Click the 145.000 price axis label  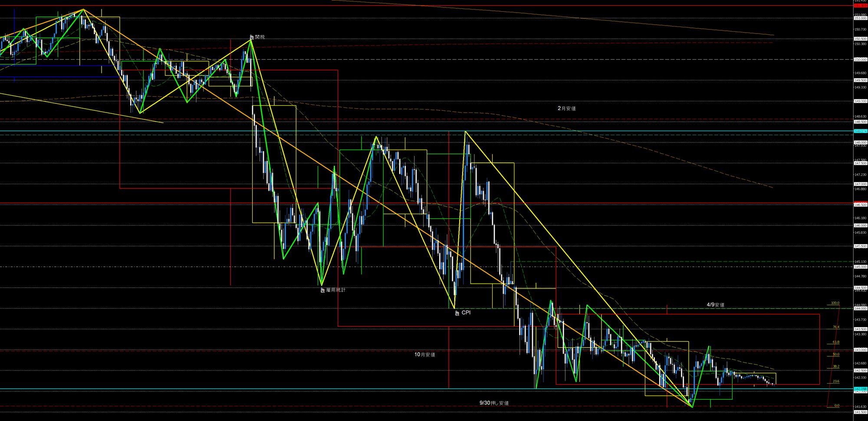click(860, 267)
